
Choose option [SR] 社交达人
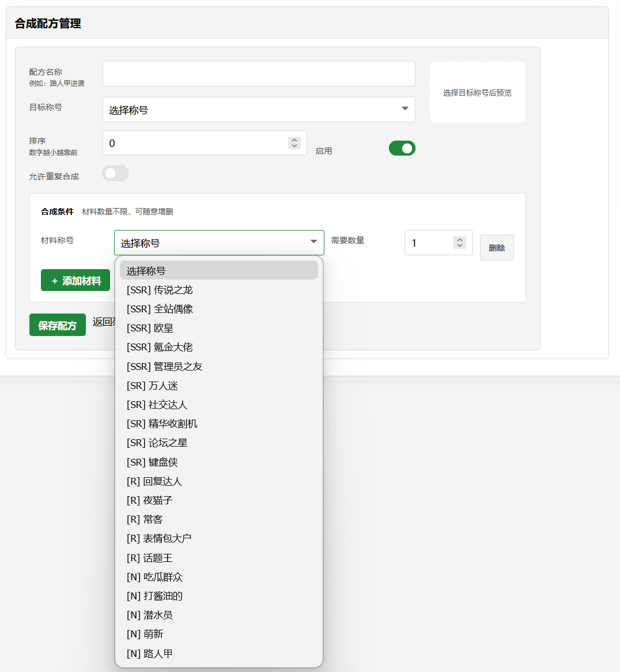(x=219, y=405)
